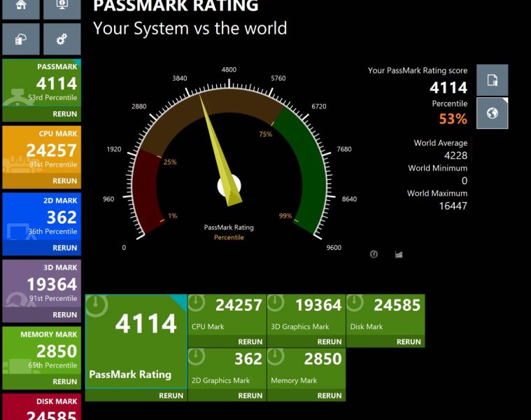Click the save results document icon
The width and height of the screenshot is (531, 420).
click(x=492, y=80)
